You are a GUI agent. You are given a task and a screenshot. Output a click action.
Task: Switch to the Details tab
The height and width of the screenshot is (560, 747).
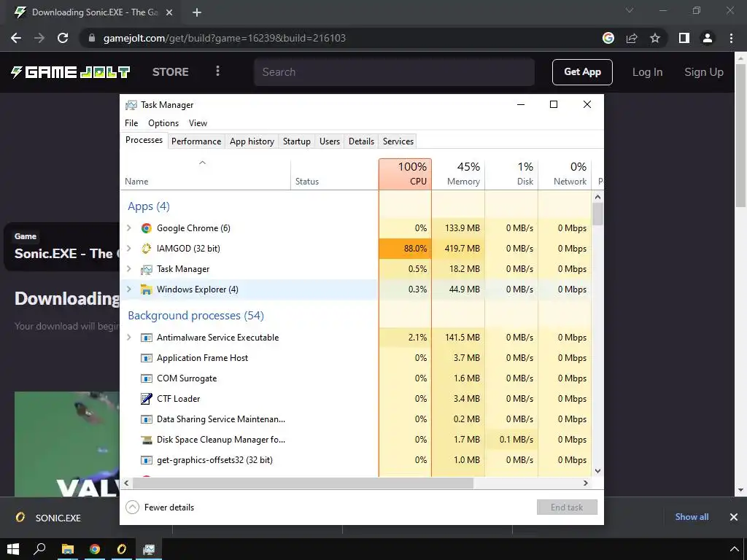[x=362, y=141]
